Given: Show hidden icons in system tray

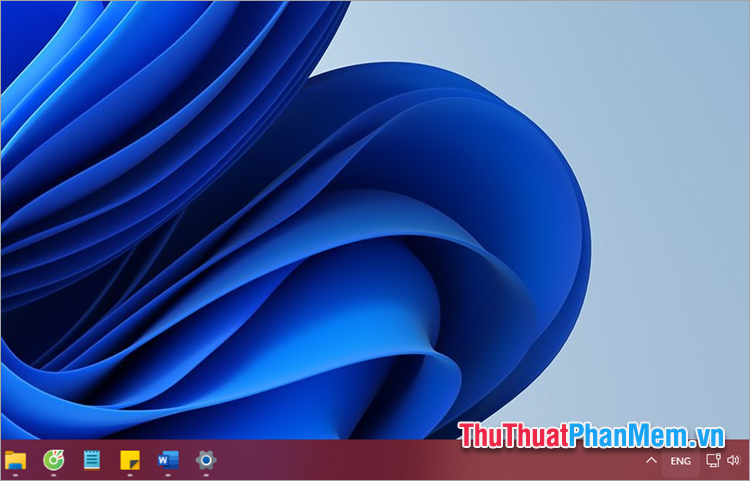Looking at the screenshot, I should pos(651,460).
